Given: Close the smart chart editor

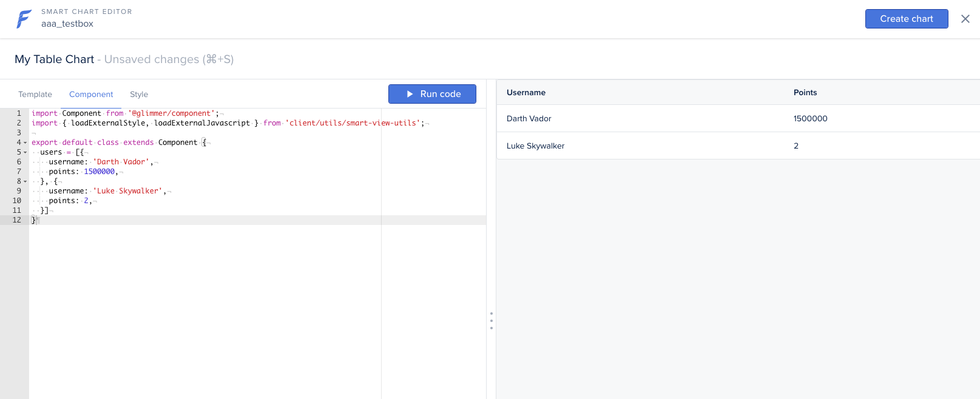Looking at the screenshot, I should [x=965, y=19].
